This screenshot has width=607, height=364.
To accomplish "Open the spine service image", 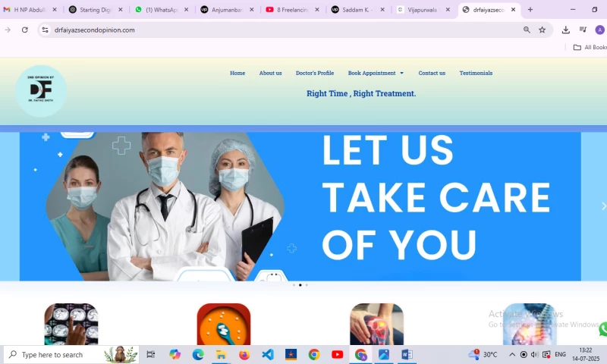I will coord(529,324).
